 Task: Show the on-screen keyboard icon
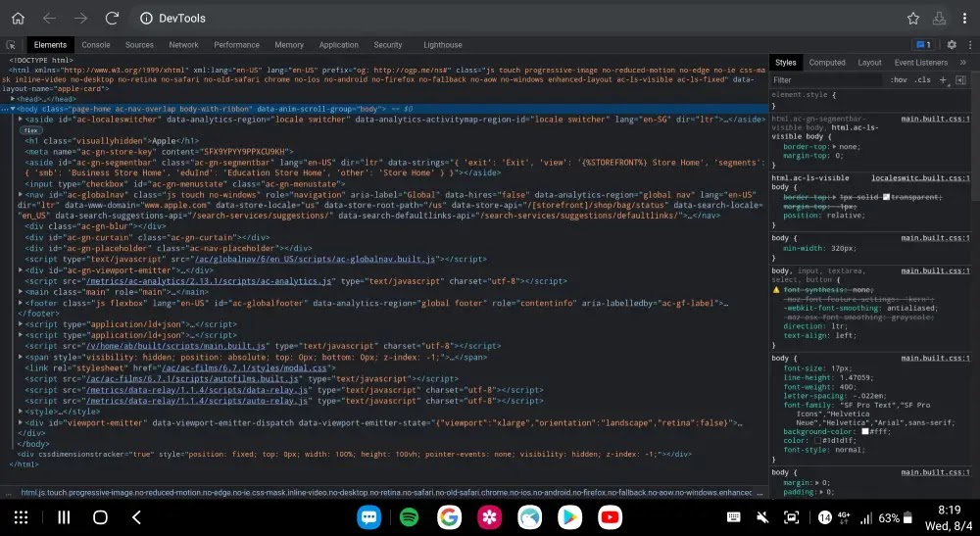tap(734, 517)
